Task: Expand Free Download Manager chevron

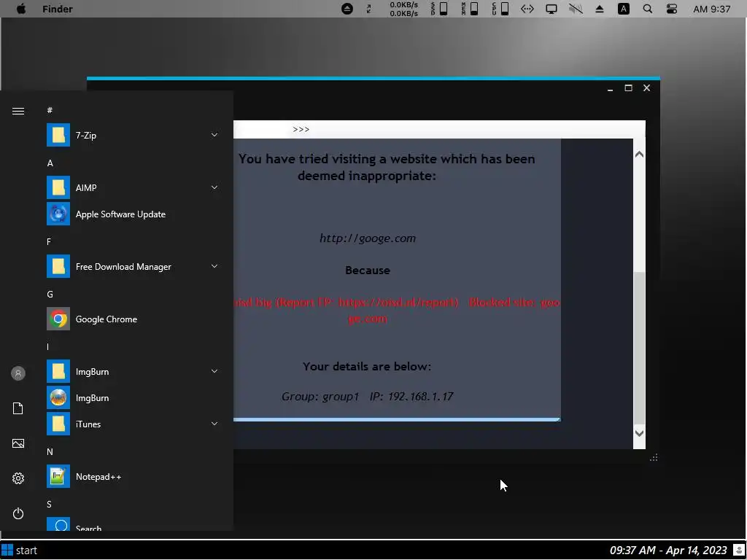Action: [214, 267]
